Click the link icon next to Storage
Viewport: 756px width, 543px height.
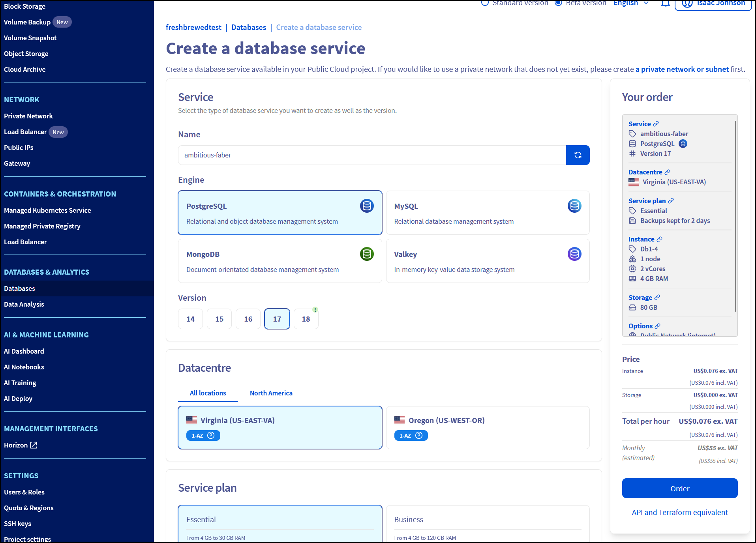point(657,298)
